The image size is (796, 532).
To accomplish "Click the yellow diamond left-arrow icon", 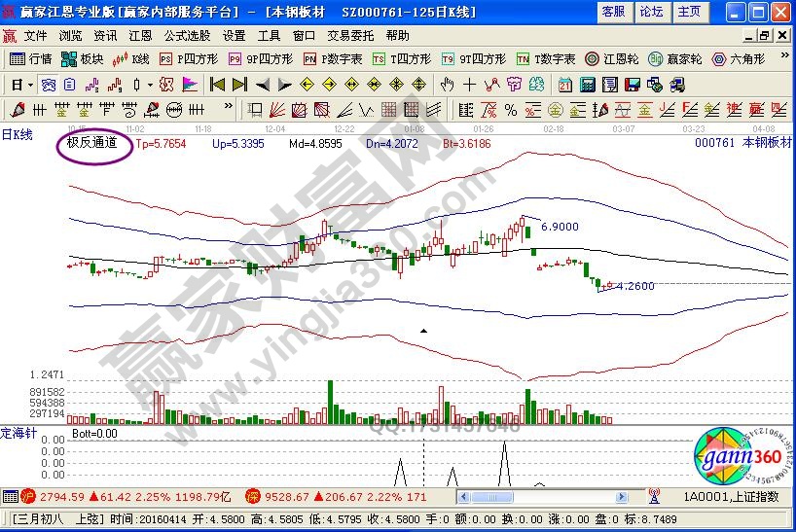I will tap(307, 85).
